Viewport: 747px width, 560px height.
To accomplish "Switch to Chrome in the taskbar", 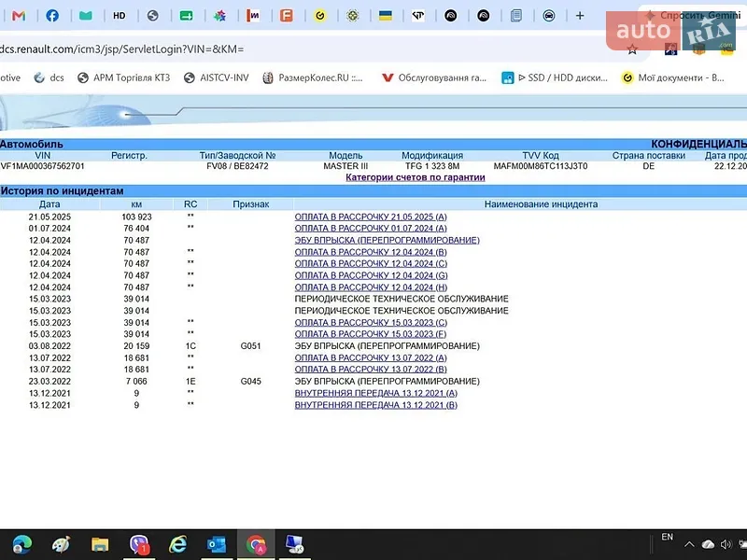I will point(256,544).
